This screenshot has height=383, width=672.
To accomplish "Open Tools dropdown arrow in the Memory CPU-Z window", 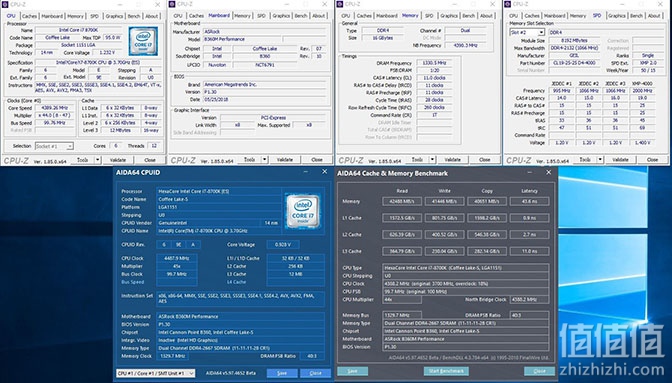I will tap(432, 160).
